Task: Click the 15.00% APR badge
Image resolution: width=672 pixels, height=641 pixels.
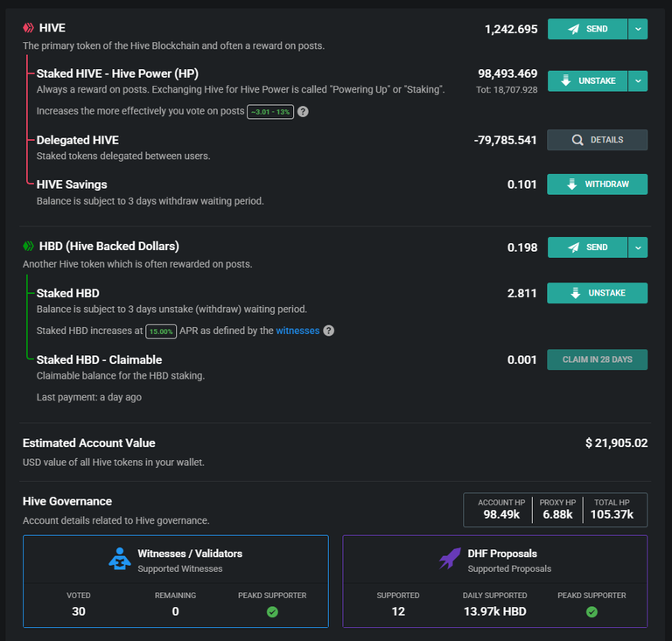Action: [x=161, y=331]
